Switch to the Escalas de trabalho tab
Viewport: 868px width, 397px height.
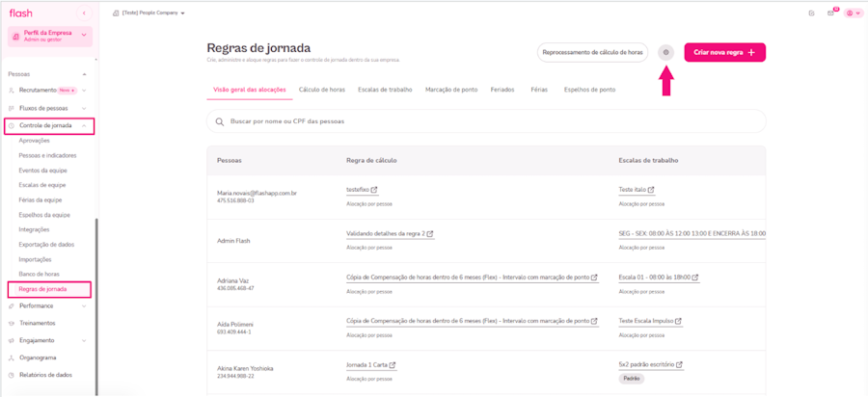(385, 90)
